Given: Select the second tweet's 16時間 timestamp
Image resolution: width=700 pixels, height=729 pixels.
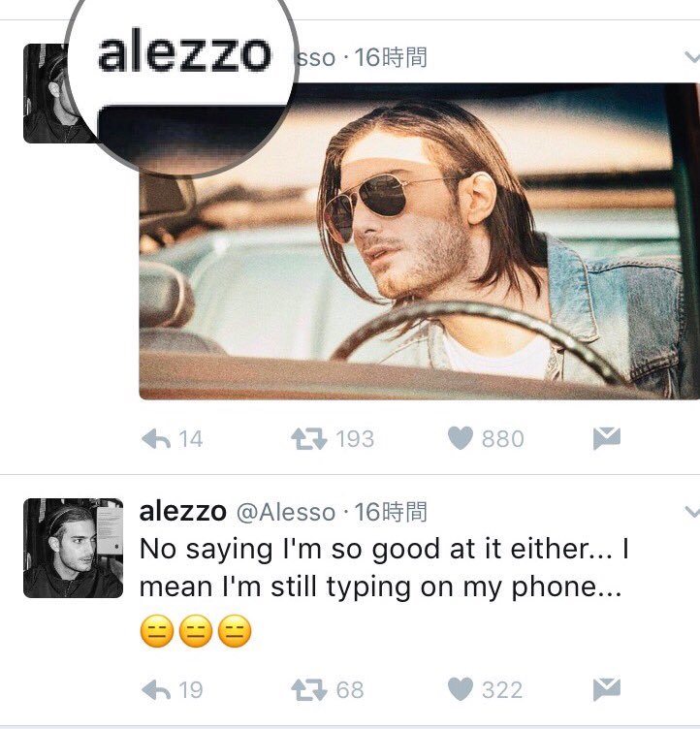Looking at the screenshot, I should (391, 513).
